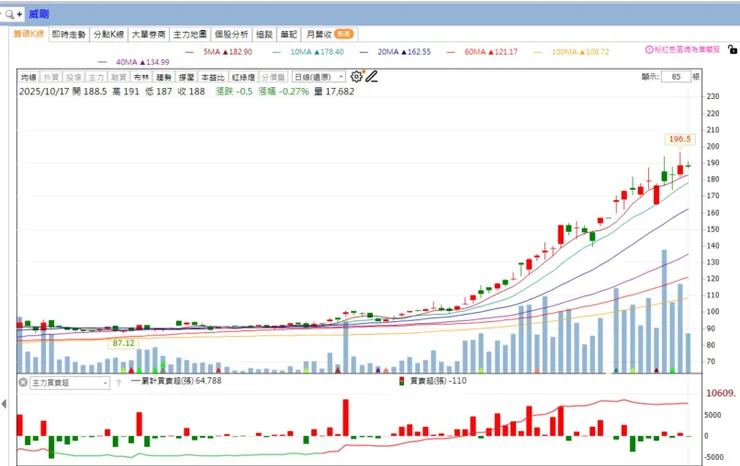Open the chart settings gear icon
The width and height of the screenshot is (740, 466).
click(x=356, y=76)
